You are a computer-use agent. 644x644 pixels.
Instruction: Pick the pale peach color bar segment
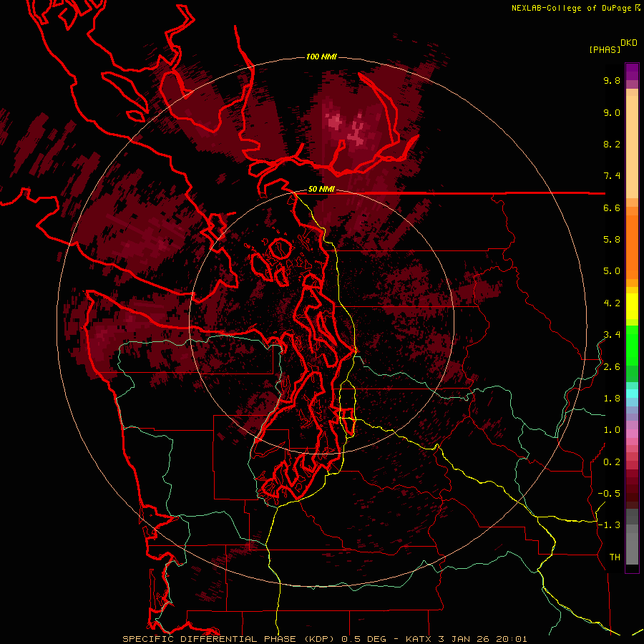click(x=632, y=147)
